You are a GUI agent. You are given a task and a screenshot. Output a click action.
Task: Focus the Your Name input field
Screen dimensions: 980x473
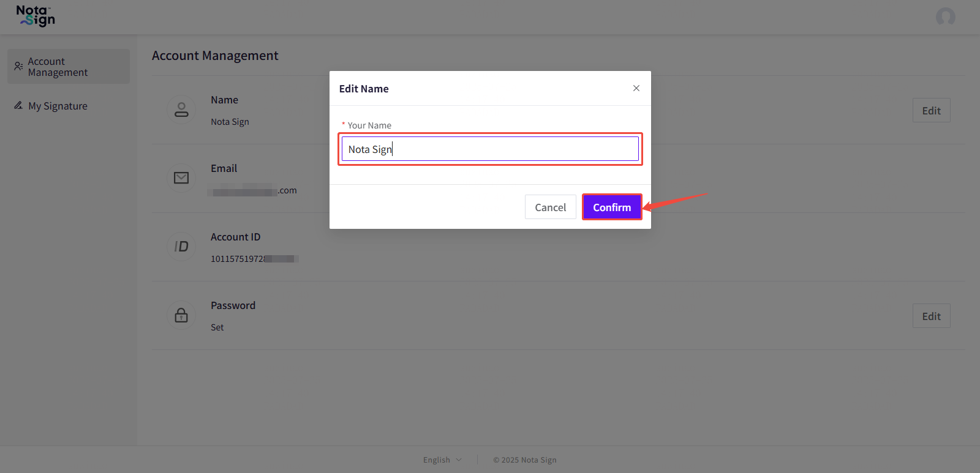[x=490, y=149]
